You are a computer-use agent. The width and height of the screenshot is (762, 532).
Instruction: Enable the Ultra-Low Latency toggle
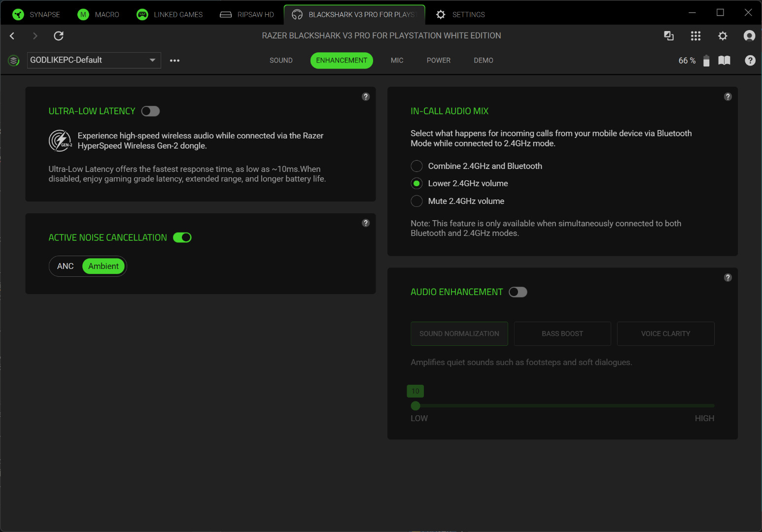[150, 111]
